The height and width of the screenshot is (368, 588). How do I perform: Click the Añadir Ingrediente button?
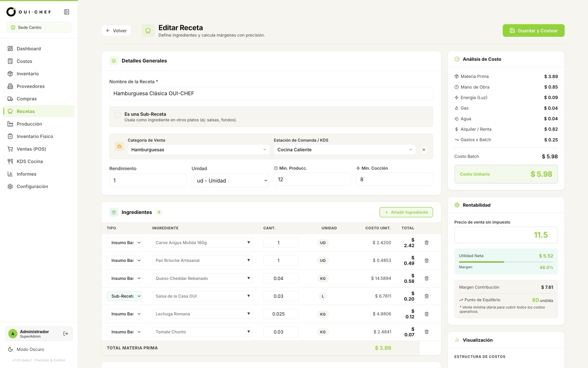point(406,212)
